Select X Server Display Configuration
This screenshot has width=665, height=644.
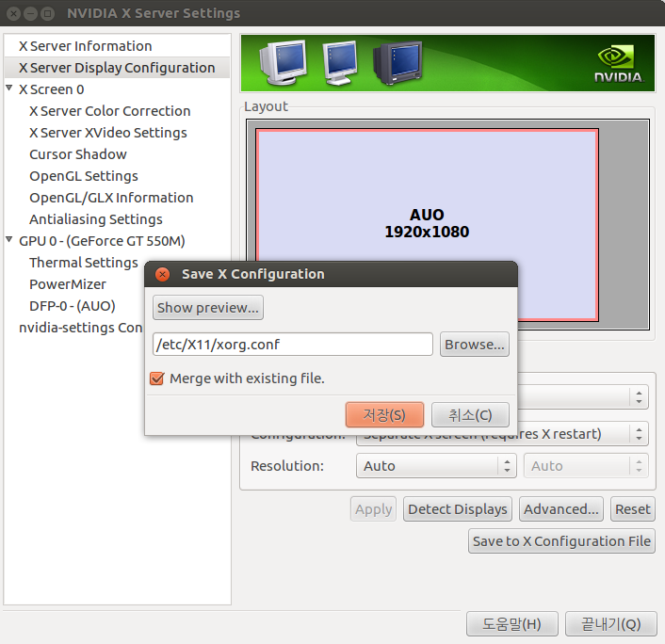(117, 68)
